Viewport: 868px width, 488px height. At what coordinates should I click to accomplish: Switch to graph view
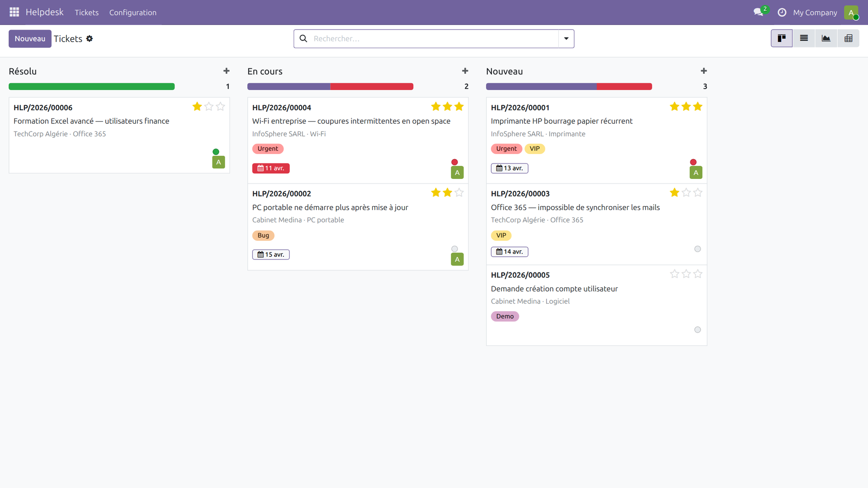[826, 38]
